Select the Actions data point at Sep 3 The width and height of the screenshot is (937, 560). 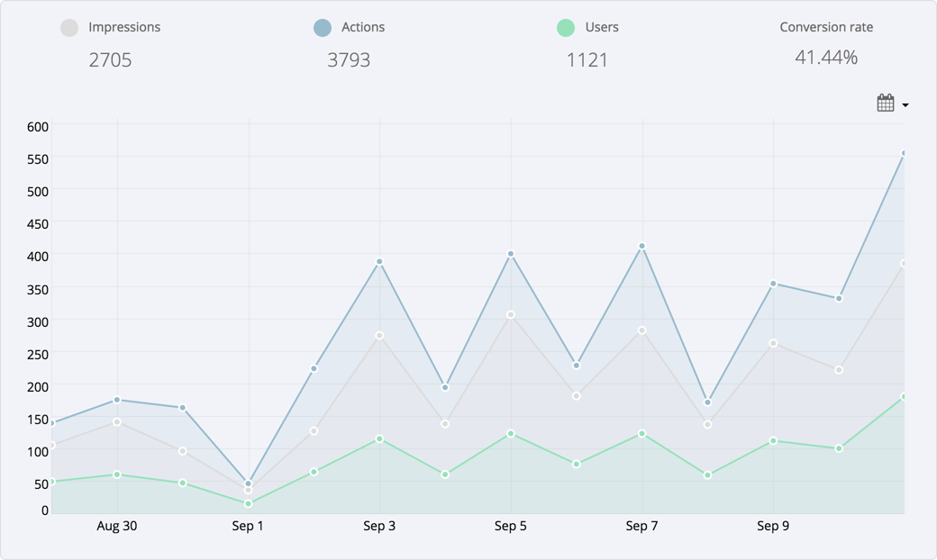coord(379,262)
